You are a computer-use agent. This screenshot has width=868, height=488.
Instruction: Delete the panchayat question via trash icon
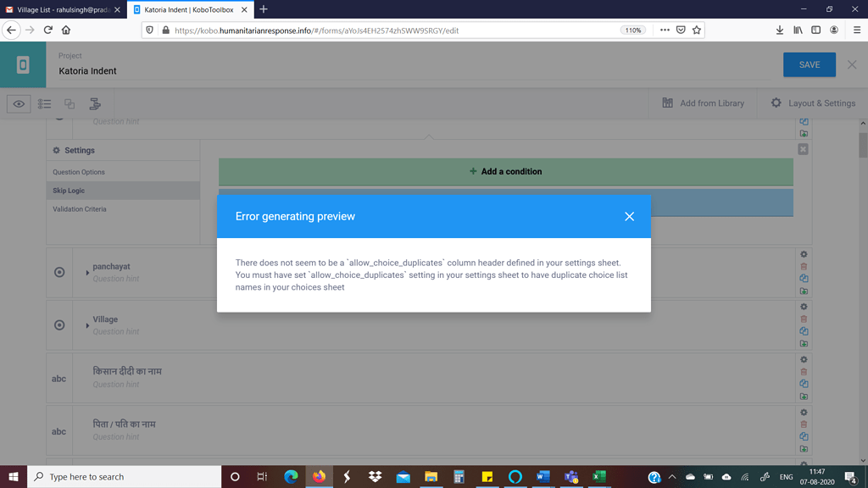click(x=804, y=266)
